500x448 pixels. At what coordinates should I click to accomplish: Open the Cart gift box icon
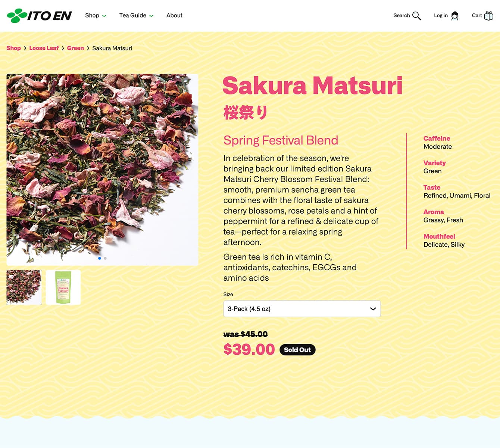point(488,16)
